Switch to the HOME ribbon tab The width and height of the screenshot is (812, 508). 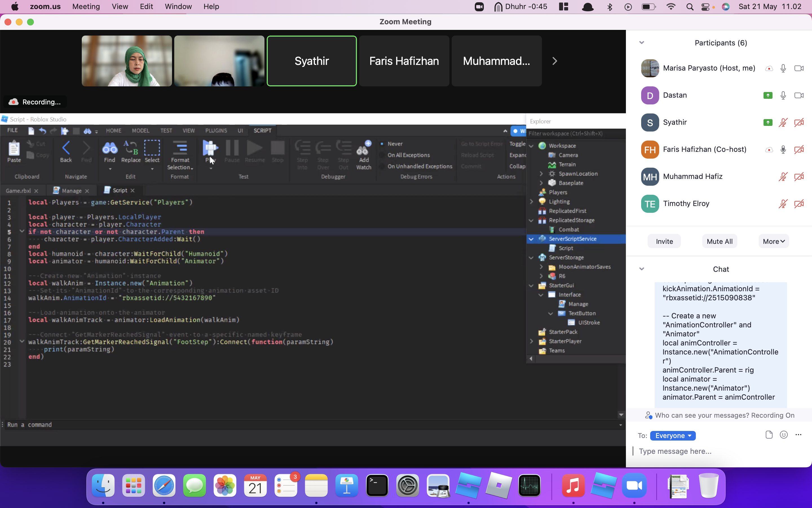click(114, 131)
